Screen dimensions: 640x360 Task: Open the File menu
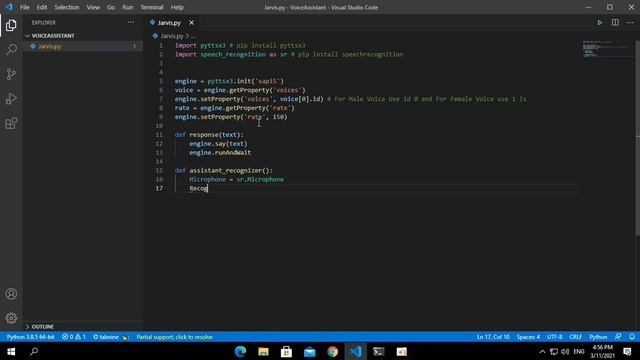click(x=25, y=7)
